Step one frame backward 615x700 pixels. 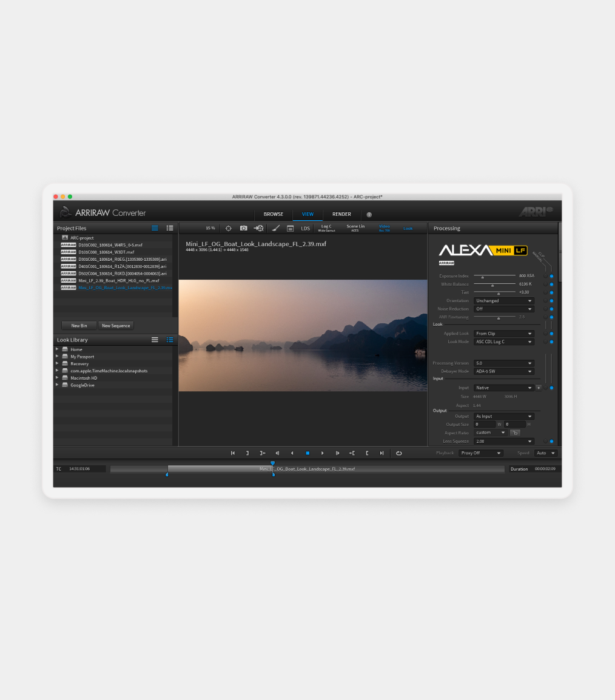(x=277, y=453)
